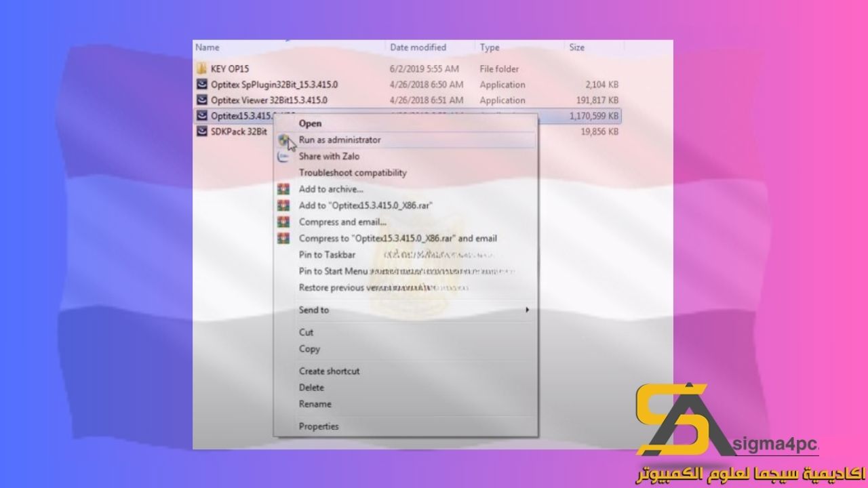Click WinRAR icon beside Add to "Optitex15.3.415.0_X86.rar"
Image resolution: width=868 pixels, height=488 pixels.
point(283,205)
